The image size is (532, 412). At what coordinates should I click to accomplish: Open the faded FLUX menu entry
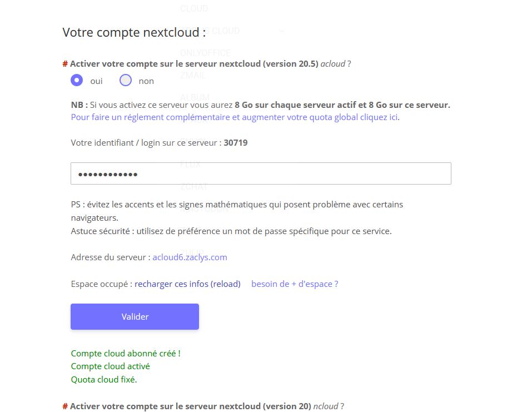point(190,164)
